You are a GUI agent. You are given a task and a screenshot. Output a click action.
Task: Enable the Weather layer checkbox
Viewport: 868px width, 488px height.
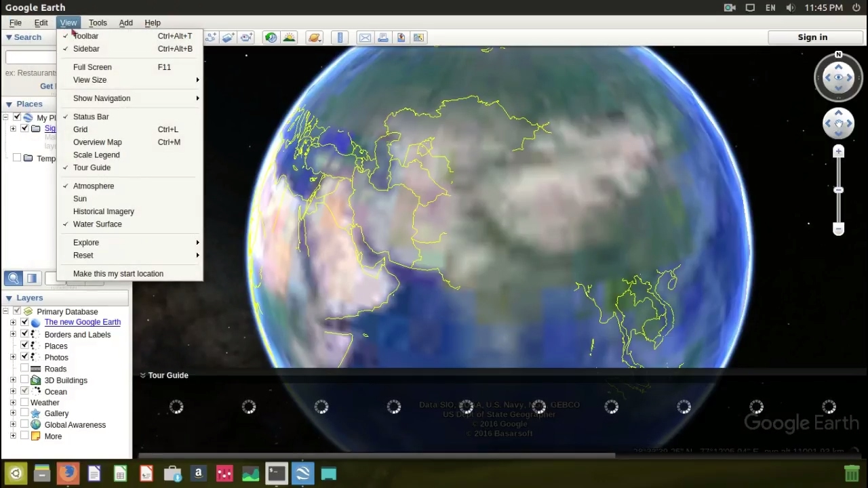[x=24, y=403]
